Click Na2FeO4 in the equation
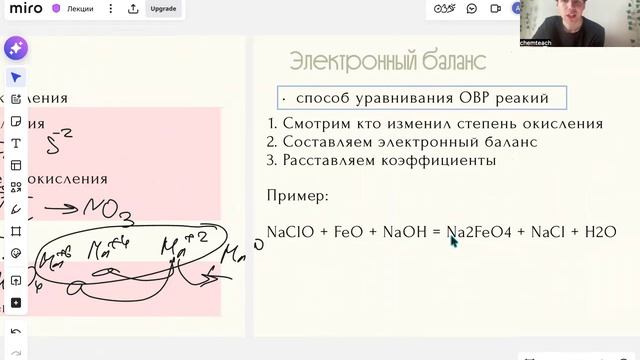 479,232
